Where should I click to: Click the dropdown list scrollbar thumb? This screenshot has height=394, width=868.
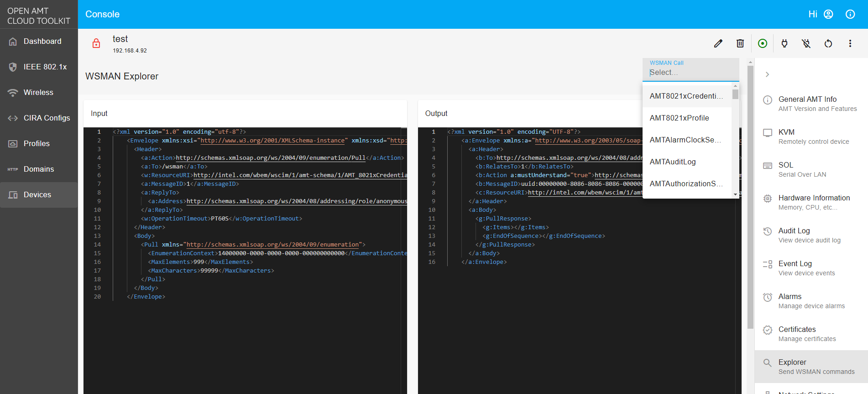735,94
